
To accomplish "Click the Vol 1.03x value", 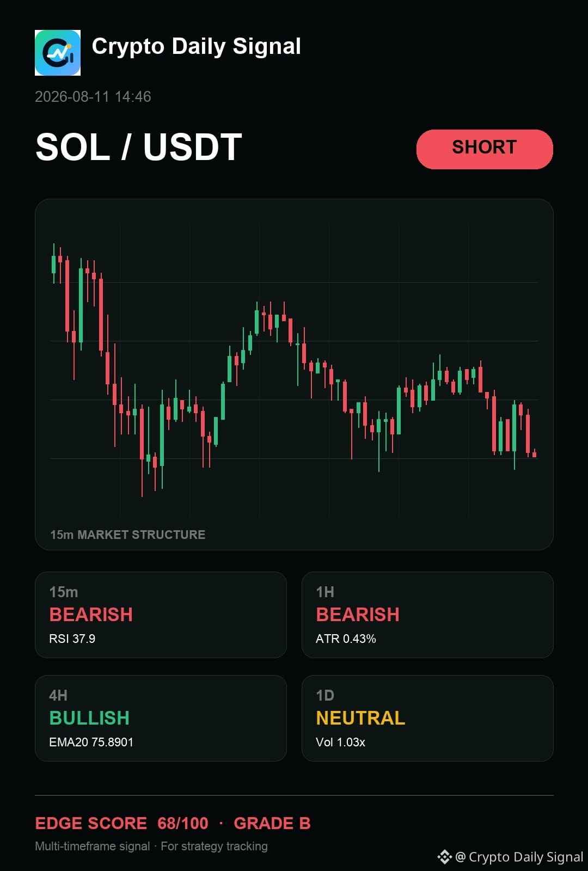I will click(x=340, y=742).
